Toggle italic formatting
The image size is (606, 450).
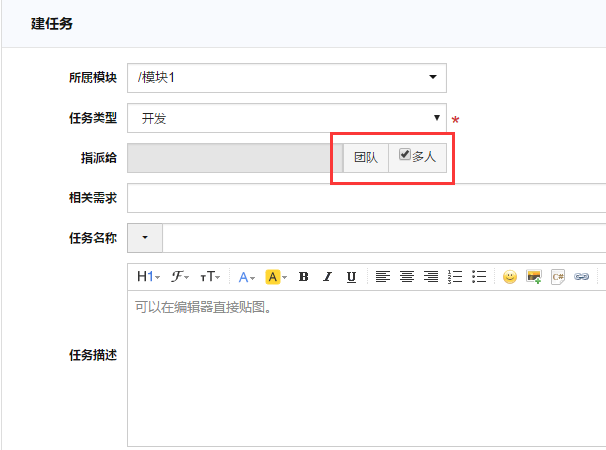(327, 277)
